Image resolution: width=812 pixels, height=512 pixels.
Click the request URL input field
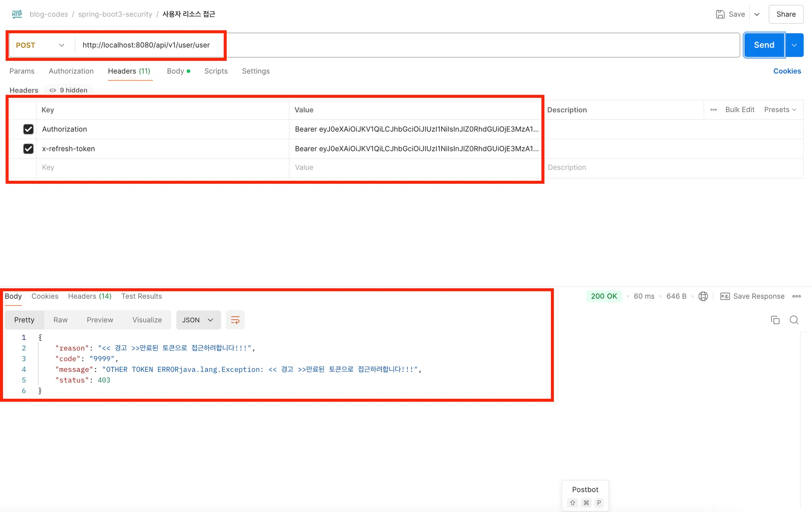click(396, 45)
